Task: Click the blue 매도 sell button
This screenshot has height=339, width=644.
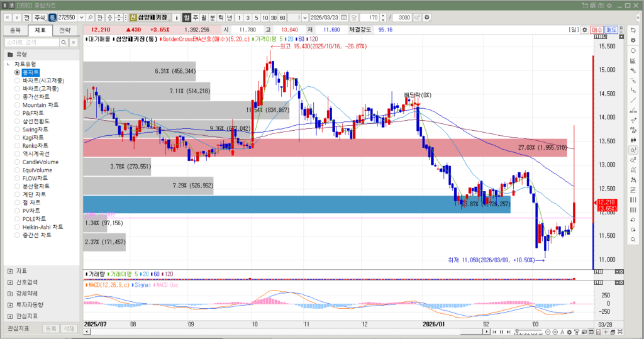Action: (612, 30)
